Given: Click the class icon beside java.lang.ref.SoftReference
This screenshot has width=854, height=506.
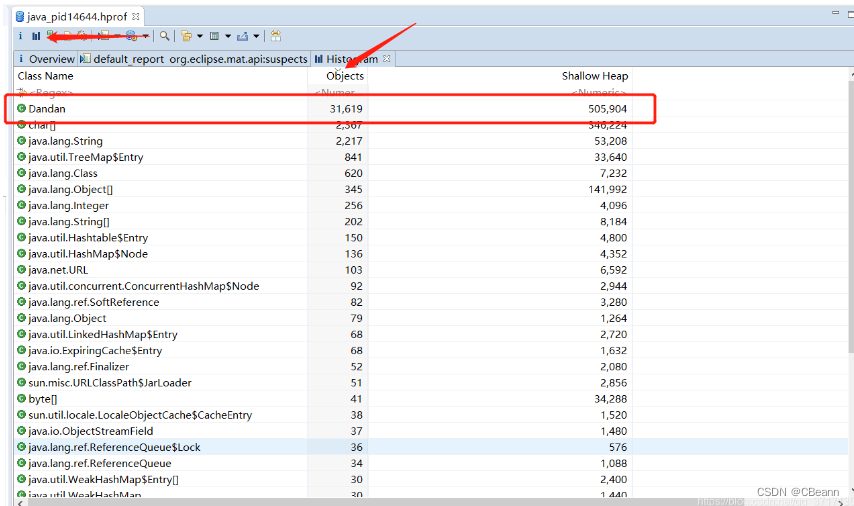Looking at the screenshot, I should 21,302.
